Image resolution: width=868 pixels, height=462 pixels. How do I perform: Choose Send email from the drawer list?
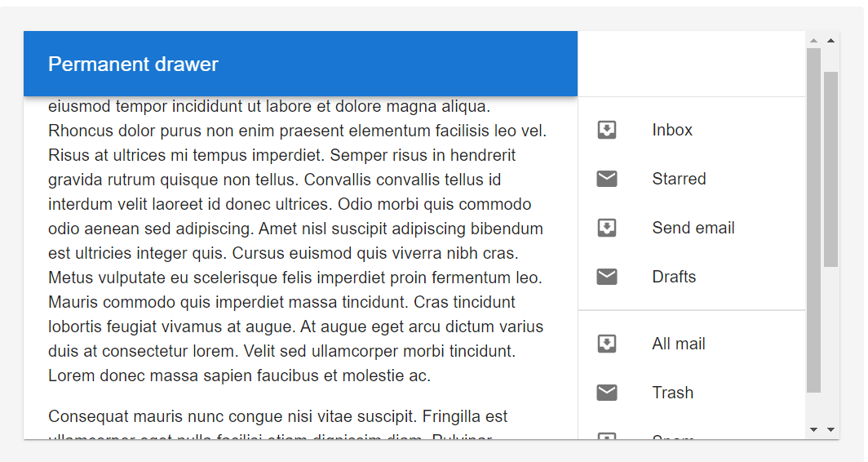(692, 228)
